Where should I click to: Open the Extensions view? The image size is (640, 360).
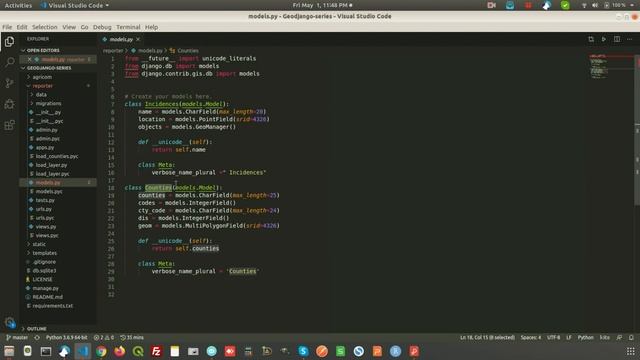[9, 125]
